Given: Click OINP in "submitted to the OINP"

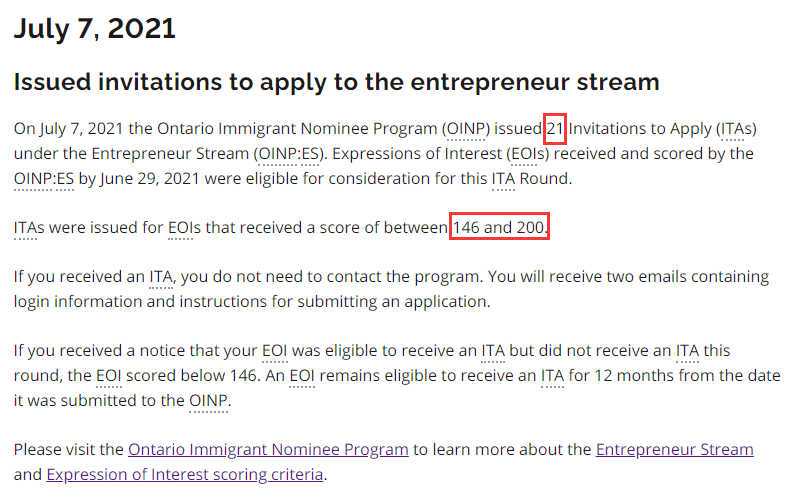Looking at the screenshot, I should click(210, 400).
